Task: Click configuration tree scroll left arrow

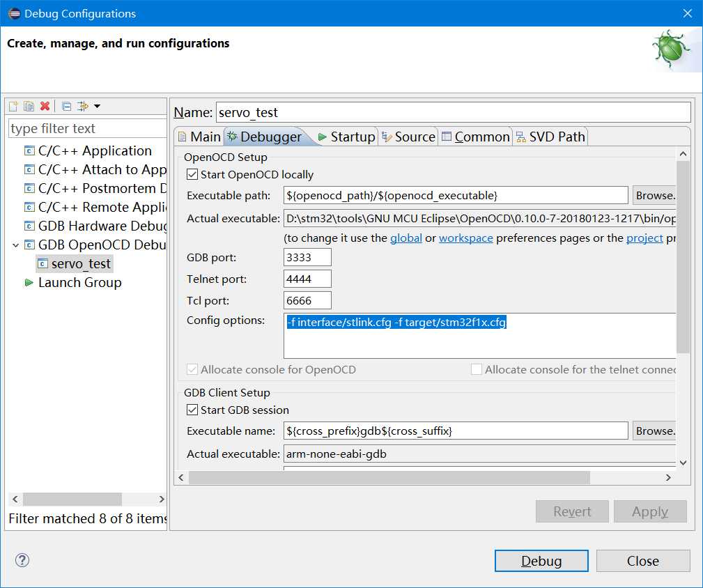Action: coord(15,500)
